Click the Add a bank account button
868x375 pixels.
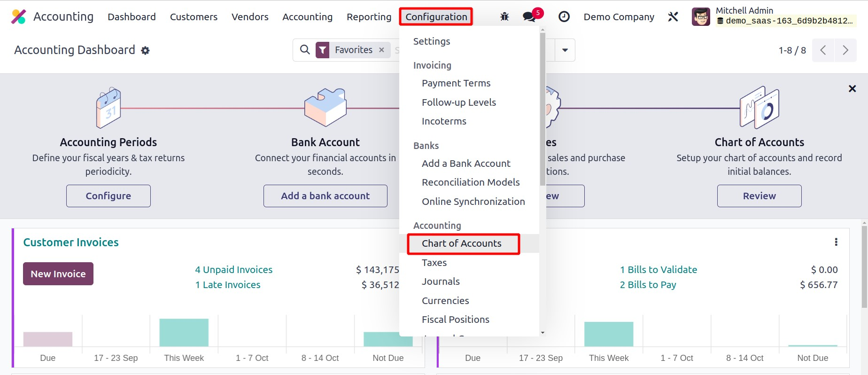point(325,196)
